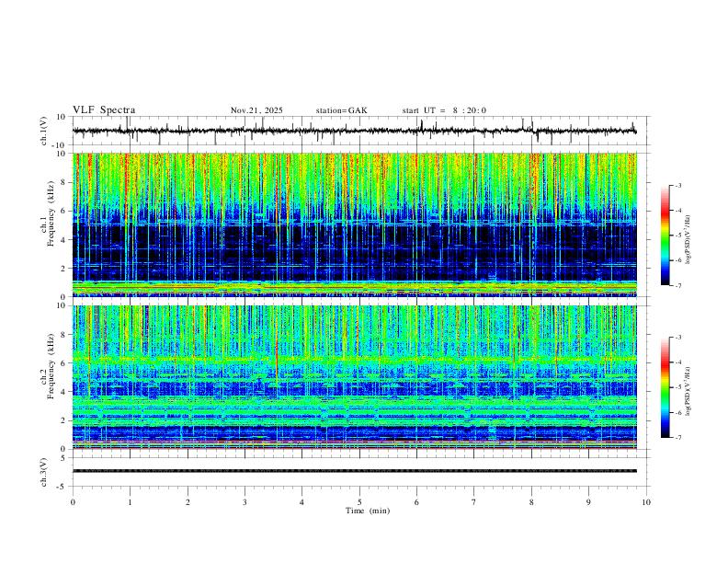The height and width of the screenshot is (563, 728).
Task: Click the "4" kHz tick on ch.2 frequency axis
Action: tap(63, 392)
